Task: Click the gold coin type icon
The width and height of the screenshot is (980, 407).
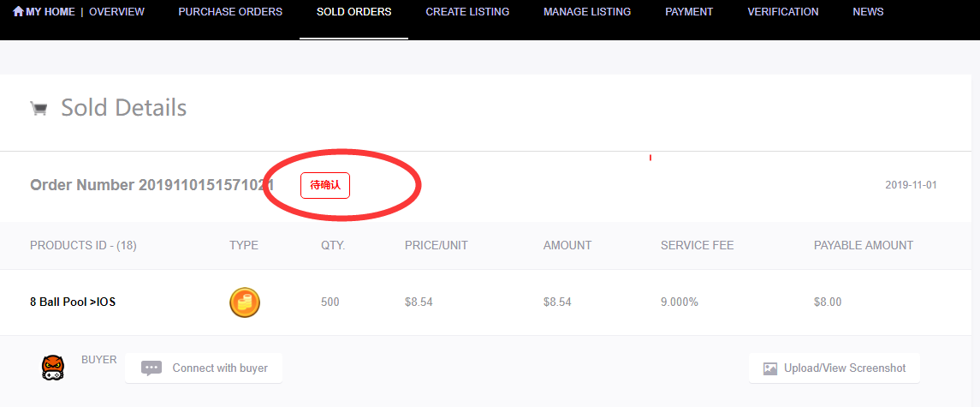Action: 245,302
